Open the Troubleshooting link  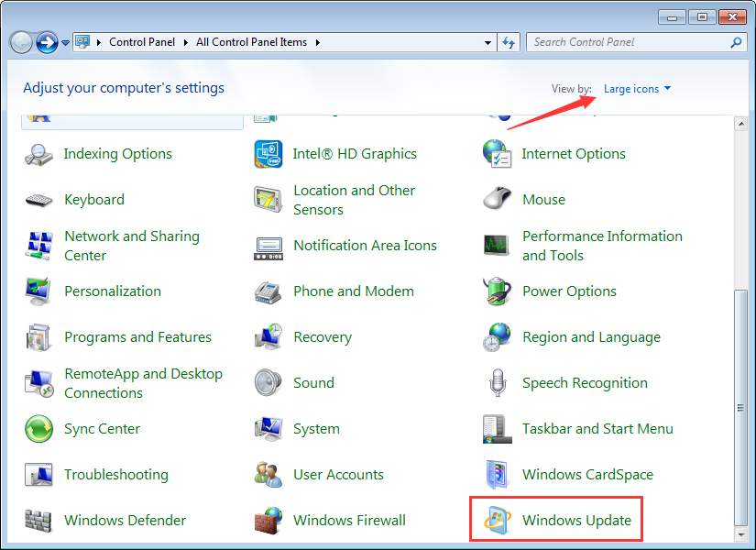pyautogui.click(x=116, y=475)
